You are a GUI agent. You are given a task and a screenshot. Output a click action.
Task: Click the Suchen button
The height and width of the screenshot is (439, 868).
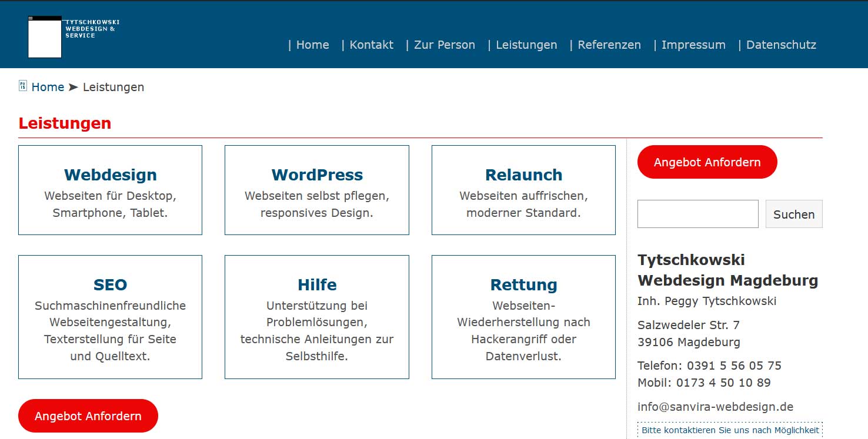(794, 214)
